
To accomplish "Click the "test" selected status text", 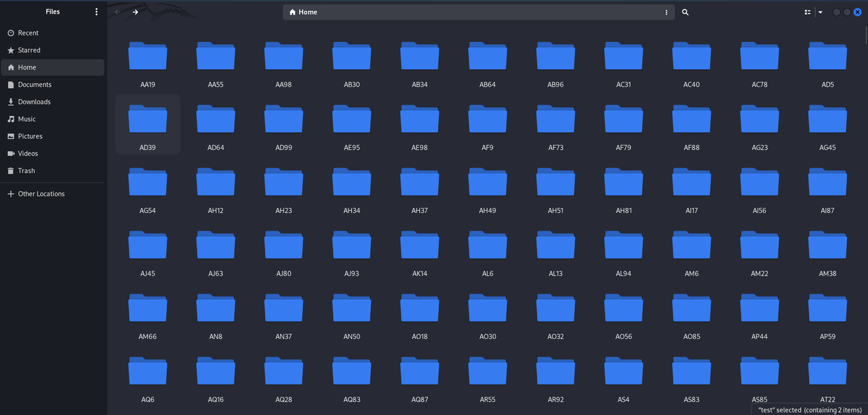I will 810,410.
